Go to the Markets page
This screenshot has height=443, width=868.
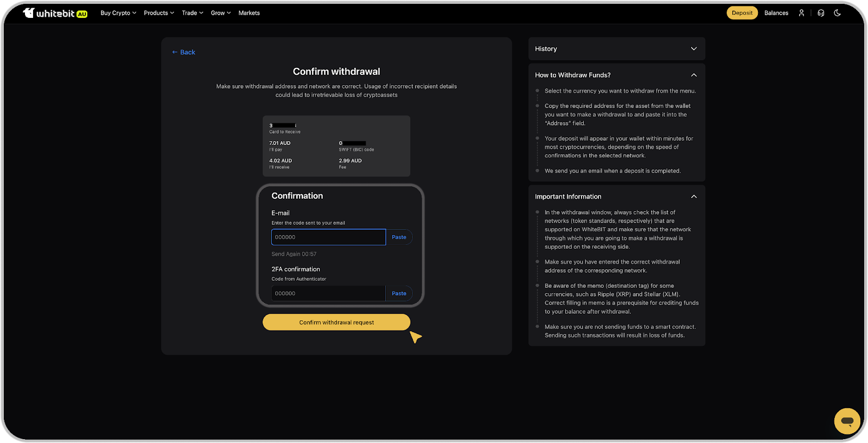coord(249,13)
